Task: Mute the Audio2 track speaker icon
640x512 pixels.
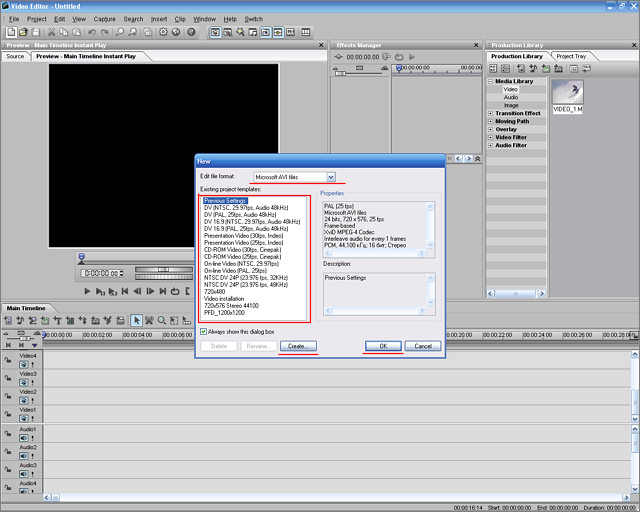Action: coord(24,456)
